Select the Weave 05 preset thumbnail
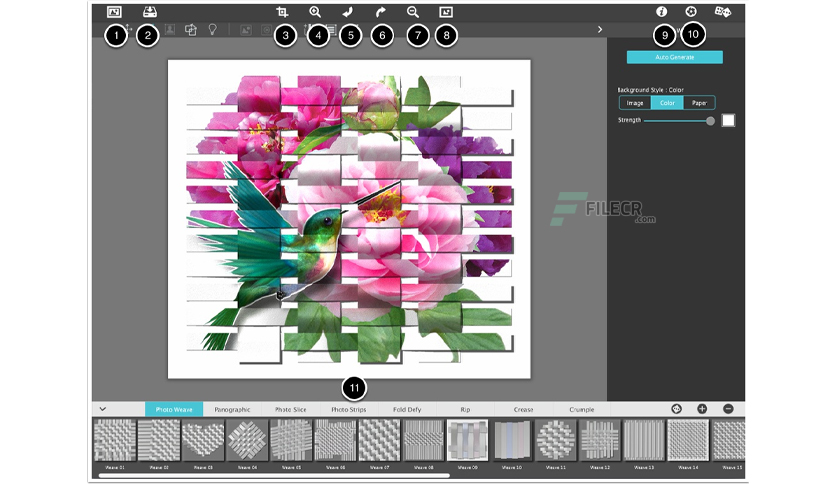The height and width of the screenshot is (484, 836). tap(291, 440)
